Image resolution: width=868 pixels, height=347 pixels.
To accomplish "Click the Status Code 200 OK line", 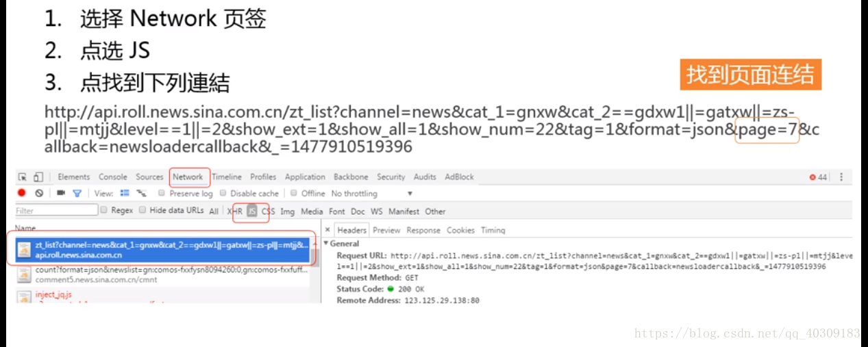I will click(380, 289).
